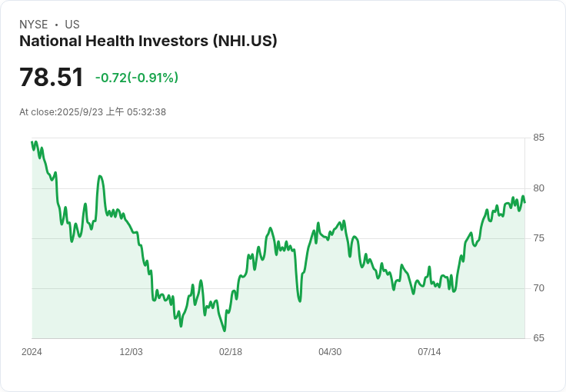Viewport: 566px width, 392px height.
Task: Click the 12/03 x-axis date label
Action: (131, 351)
